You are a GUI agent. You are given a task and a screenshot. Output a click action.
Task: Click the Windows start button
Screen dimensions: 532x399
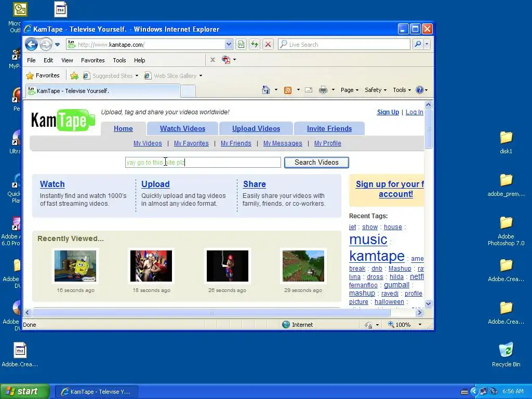click(x=25, y=391)
